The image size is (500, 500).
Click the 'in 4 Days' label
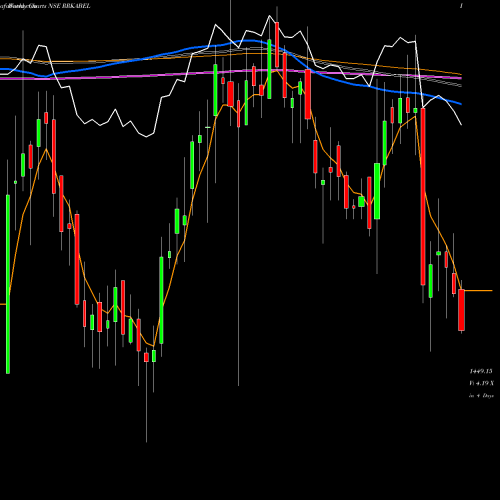[481, 396]
